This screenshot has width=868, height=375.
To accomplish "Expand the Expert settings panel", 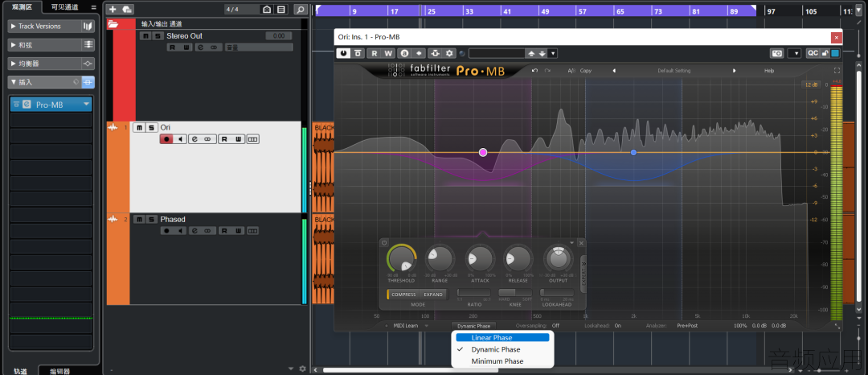I will [x=583, y=274].
